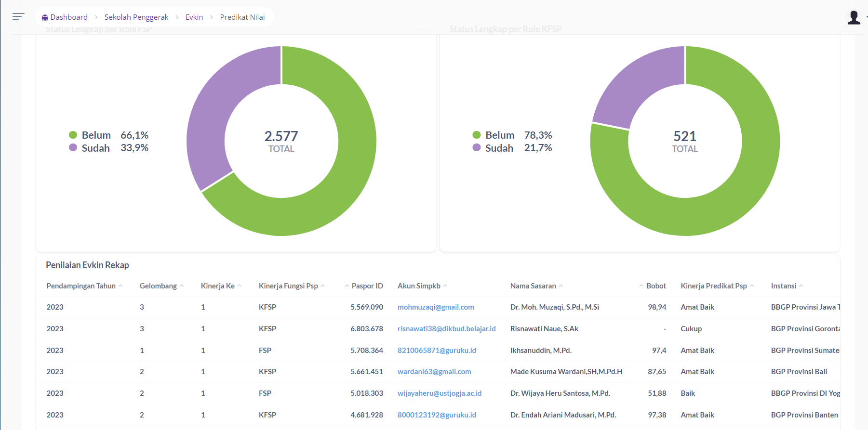This screenshot has height=430, width=868.
Task: Select name Made Kusuma Wardani,SH,M.Pd.H
Action: (x=566, y=372)
